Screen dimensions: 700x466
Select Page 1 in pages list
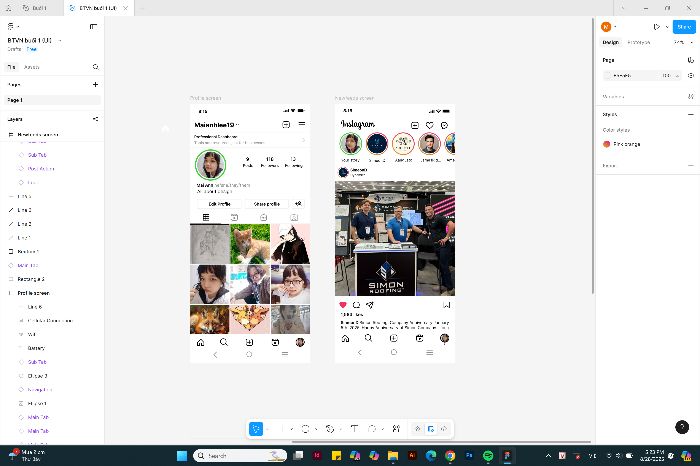[x=52, y=100]
